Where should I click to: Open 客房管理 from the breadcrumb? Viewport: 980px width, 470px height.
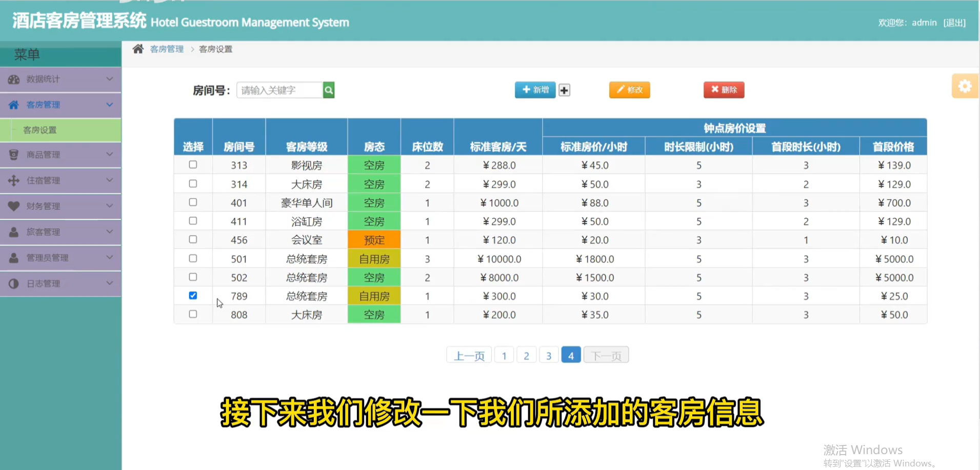167,49
